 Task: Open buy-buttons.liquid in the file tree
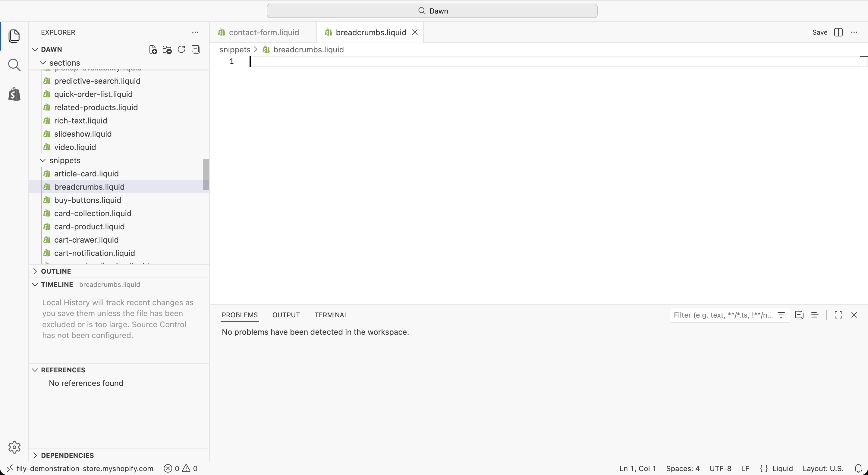tap(88, 200)
